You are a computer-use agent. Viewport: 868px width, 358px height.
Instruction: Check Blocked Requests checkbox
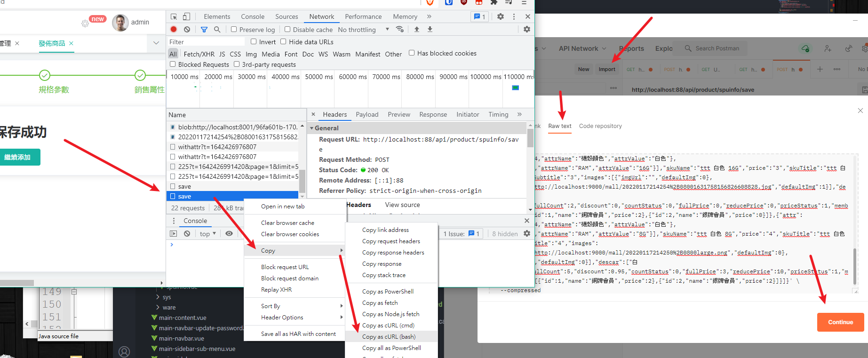click(173, 64)
